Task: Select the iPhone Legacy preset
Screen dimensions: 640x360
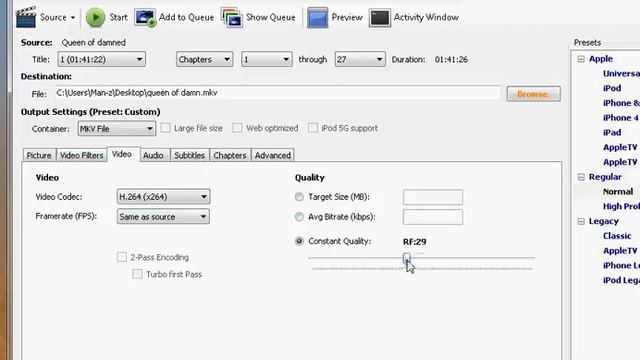Action: point(621,266)
